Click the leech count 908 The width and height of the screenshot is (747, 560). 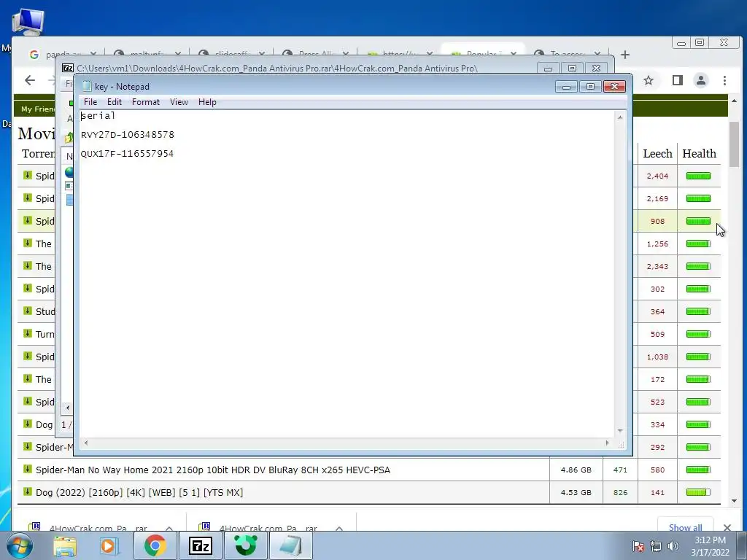pos(657,221)
